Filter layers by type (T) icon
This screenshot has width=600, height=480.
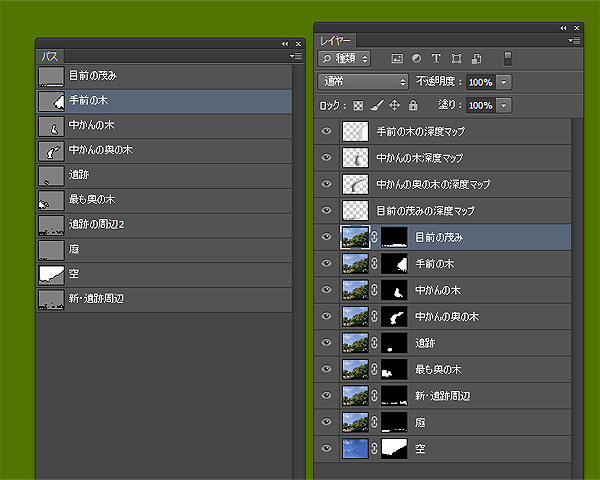[436, 59]
